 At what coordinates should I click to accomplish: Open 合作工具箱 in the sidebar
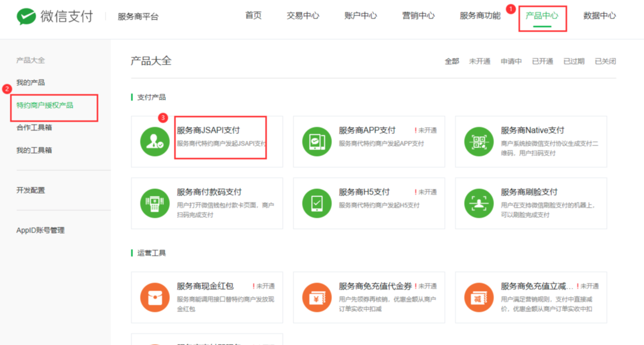[x=34, y=127]
